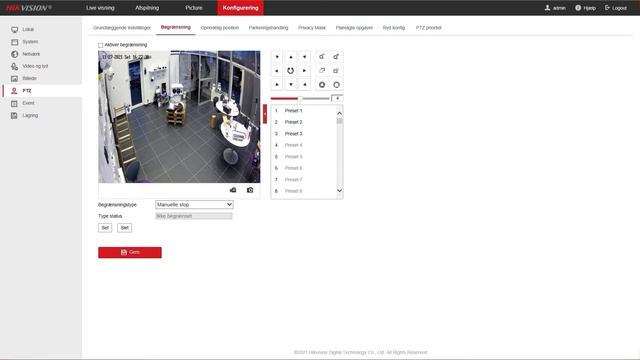Switch to Grundlæggende indstillinger tab
The image size is (640, 360).
point(122,28)
